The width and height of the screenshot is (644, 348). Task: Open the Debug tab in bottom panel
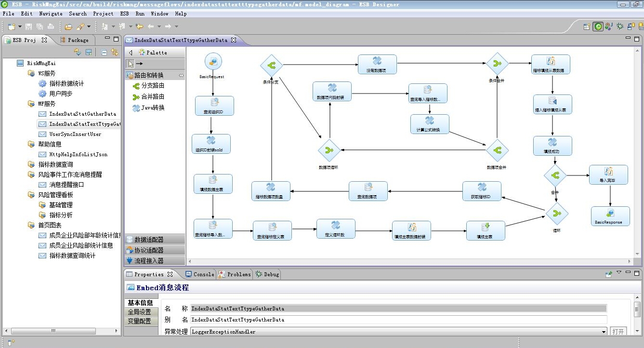click(x=267, y=274)
